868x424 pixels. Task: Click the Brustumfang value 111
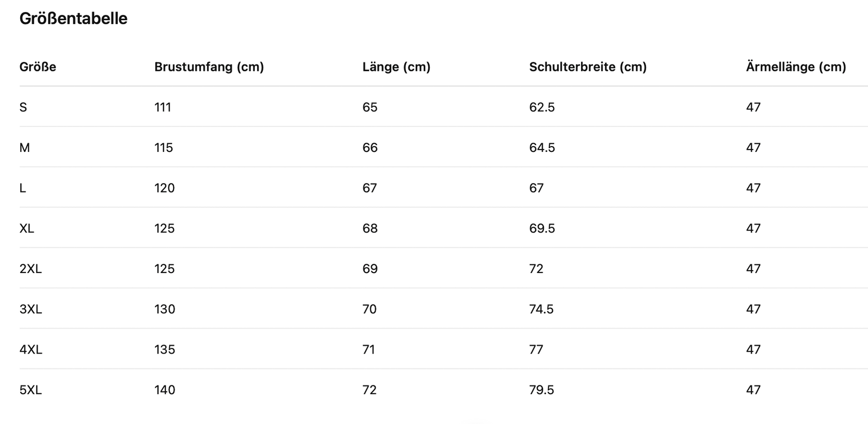[x=163, y=107]
